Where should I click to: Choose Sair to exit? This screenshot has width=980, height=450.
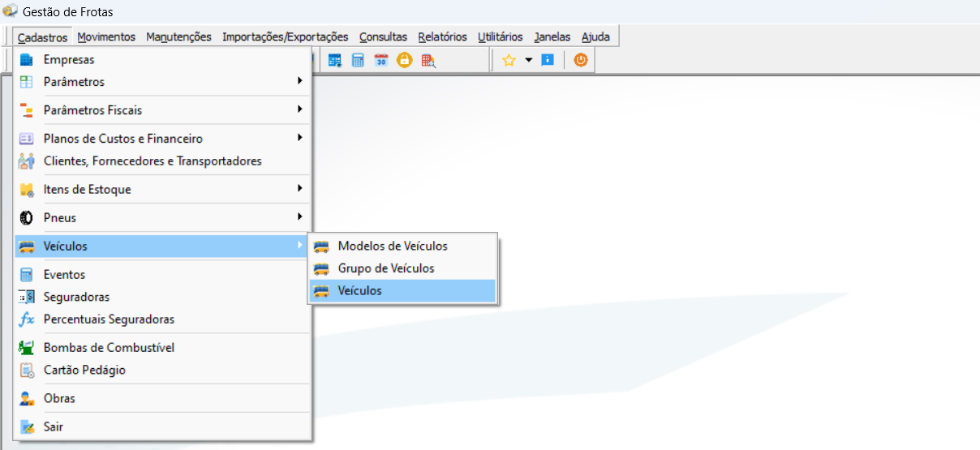[163, 427]
